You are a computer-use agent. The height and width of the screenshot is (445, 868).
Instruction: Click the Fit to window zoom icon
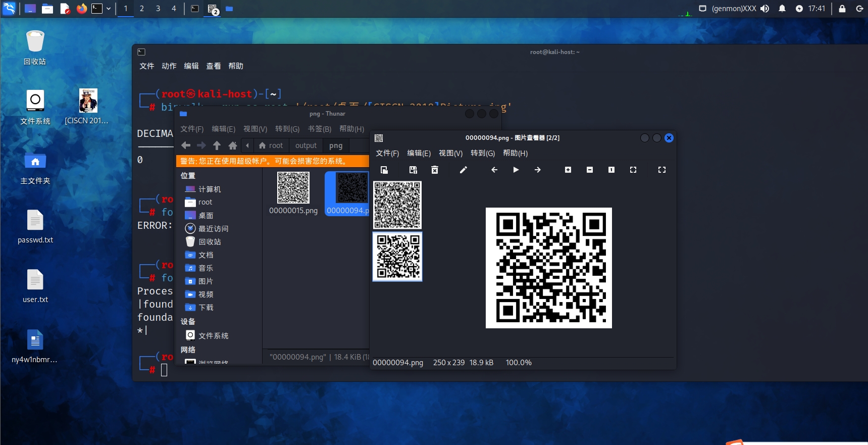point(633,170)
